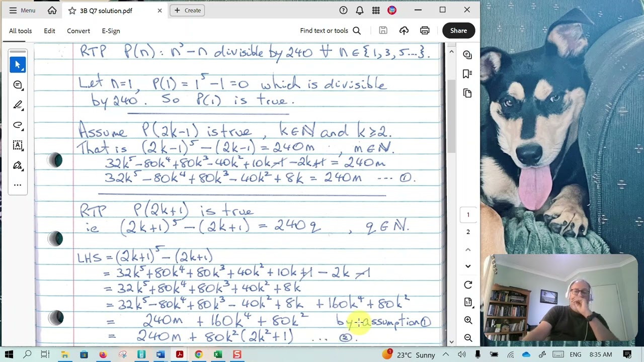Click scrollbar up arrow

pyautogui.click(x=451, y=52)
